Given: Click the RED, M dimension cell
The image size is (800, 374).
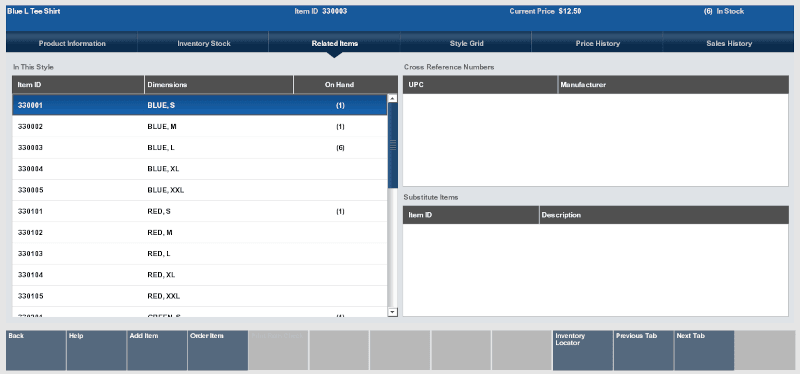Looking at the screenshot, I should pos(160,233).
